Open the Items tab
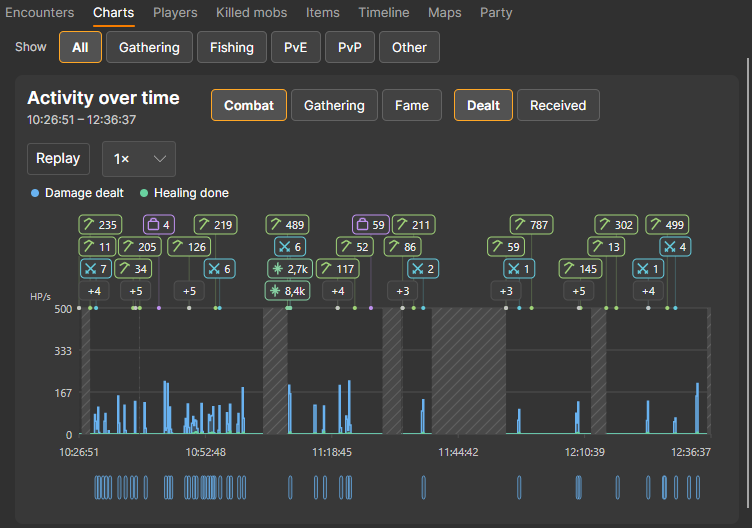 pyautogui.click(x=323, y=12)
